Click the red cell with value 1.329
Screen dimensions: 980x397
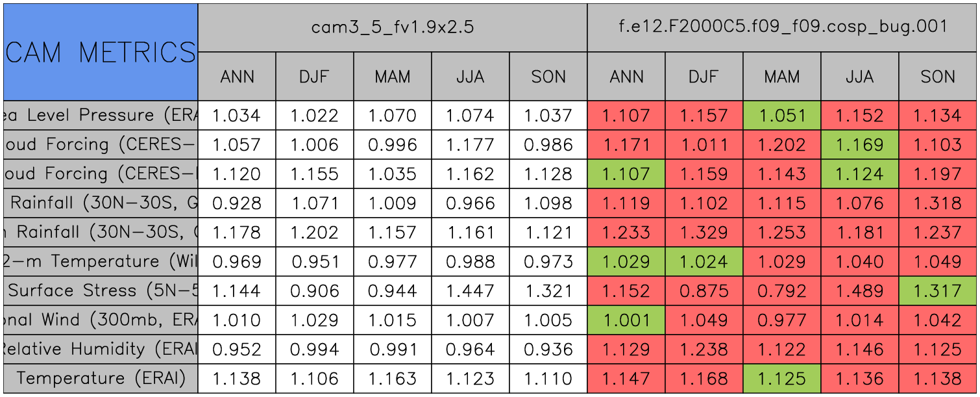[x=704, y=232]
